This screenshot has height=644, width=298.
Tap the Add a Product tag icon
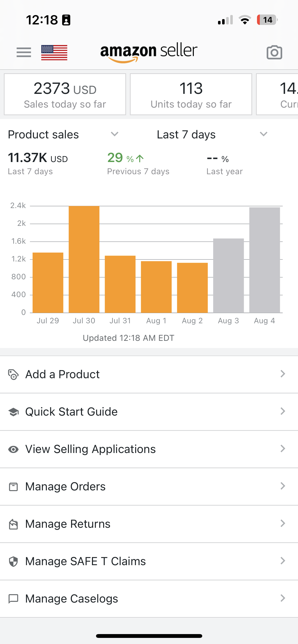point(13,374)
